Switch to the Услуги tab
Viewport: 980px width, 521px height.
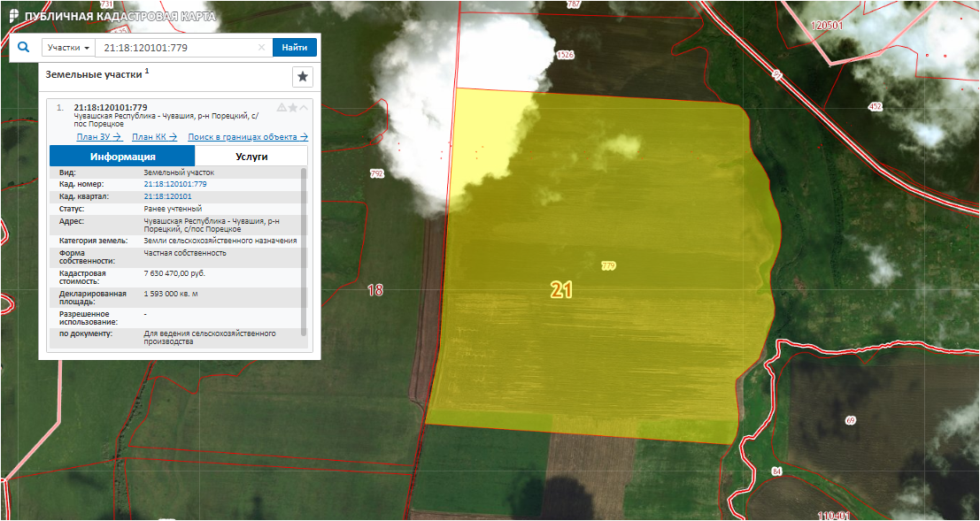[x=251, y=157]
